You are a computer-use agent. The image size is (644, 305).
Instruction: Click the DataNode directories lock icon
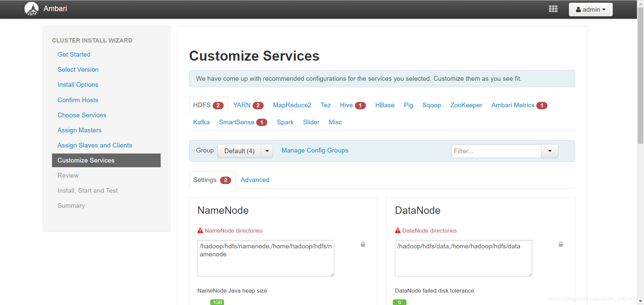click(561, 244)
